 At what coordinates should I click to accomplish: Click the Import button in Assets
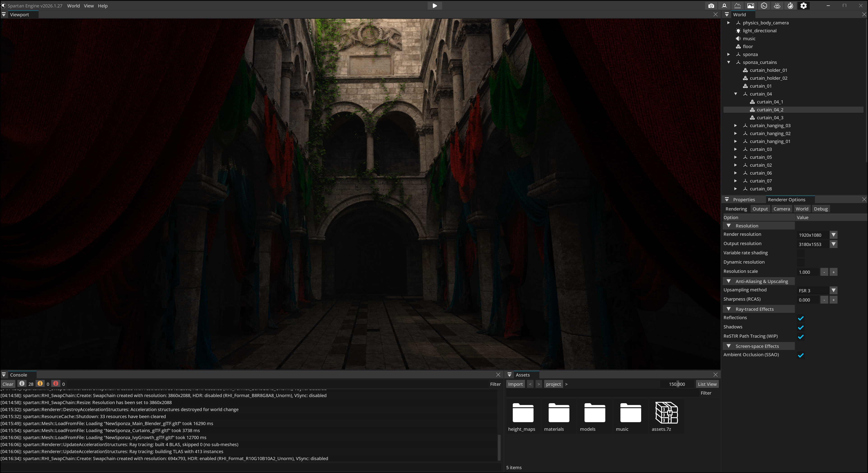(515, 384)
